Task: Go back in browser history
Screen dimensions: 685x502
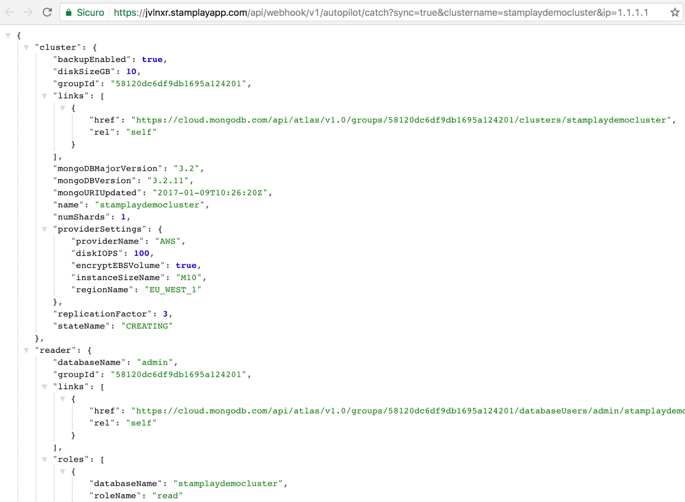Action: pos(10,12)
